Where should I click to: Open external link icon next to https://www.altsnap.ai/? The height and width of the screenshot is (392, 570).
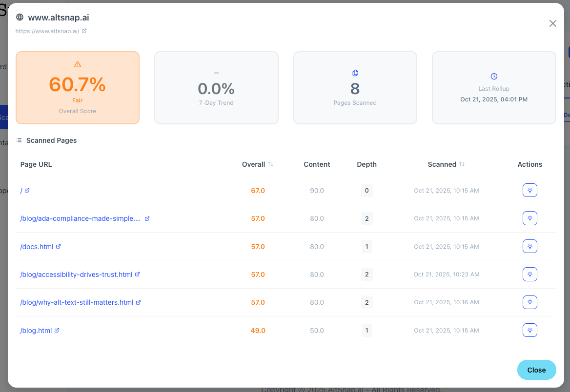(84, 31)
